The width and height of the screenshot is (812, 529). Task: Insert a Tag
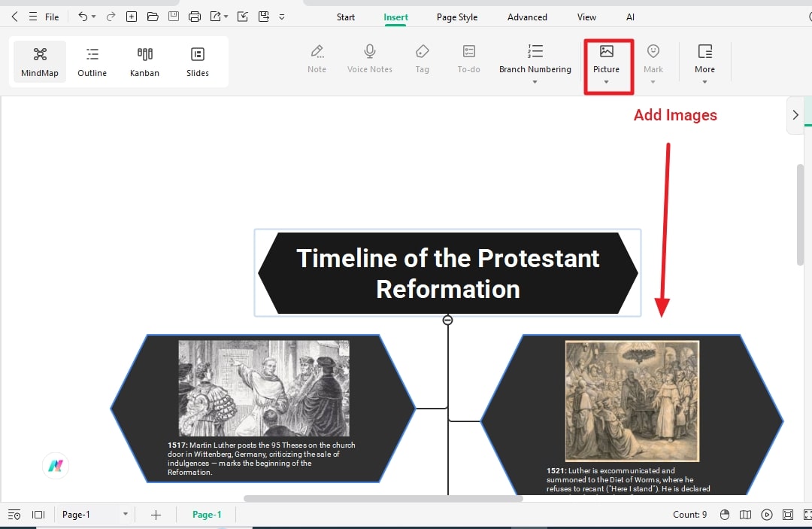point(422,59)
